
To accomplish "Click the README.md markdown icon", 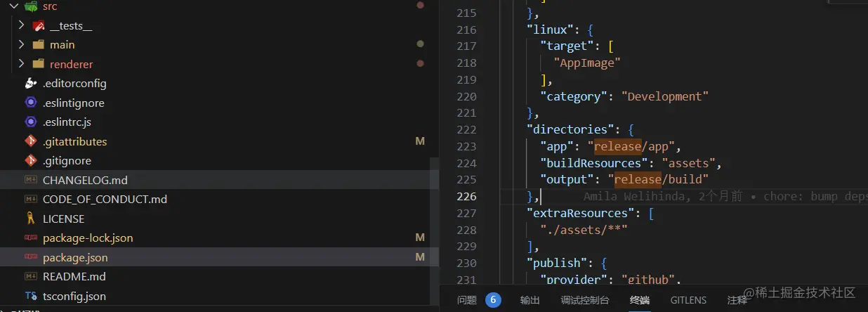I will click(30, 276).
